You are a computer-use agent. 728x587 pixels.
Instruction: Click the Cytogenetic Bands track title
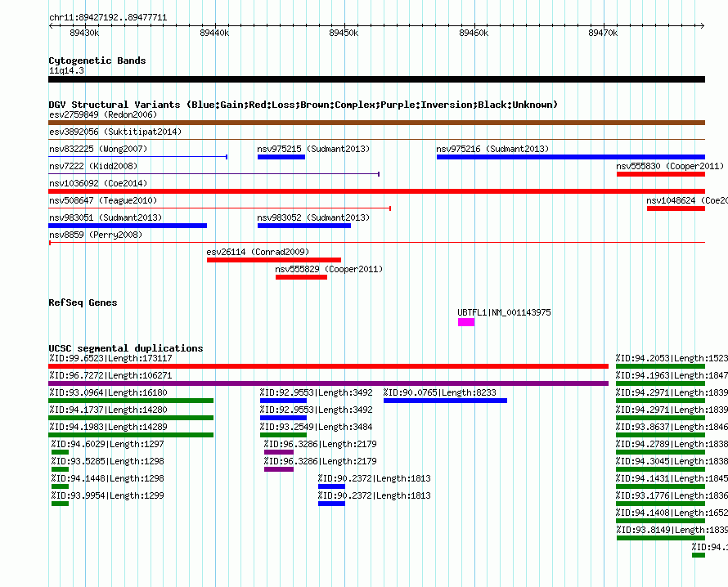(x=97, y=60)
